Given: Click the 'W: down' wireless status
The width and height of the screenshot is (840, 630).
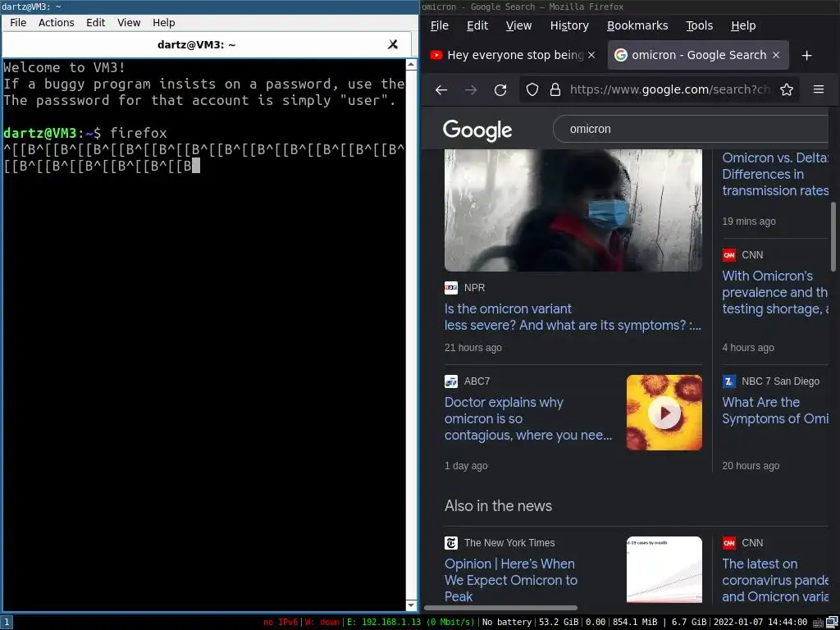Looking at the screenshot, I should click(x=322, y=622).
